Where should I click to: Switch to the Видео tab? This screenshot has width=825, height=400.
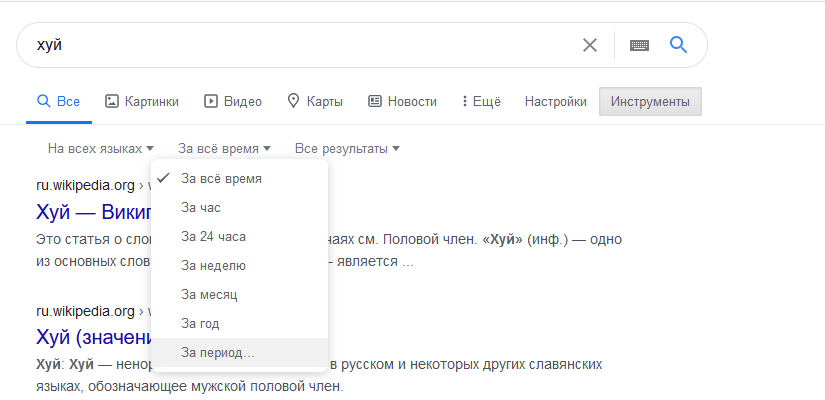point(233,102)
